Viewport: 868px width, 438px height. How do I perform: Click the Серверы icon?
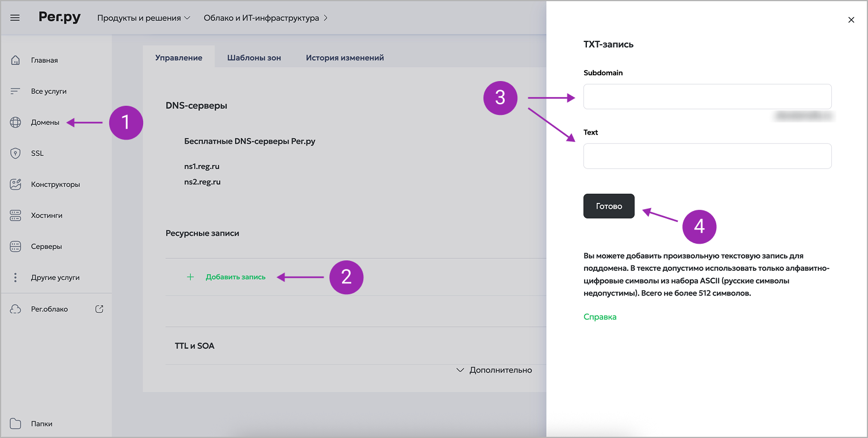[x=16, y=247]
